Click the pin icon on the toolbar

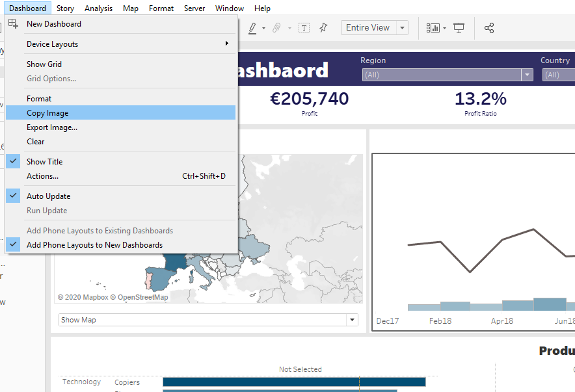pyautogui.click(x=323, y=27)
